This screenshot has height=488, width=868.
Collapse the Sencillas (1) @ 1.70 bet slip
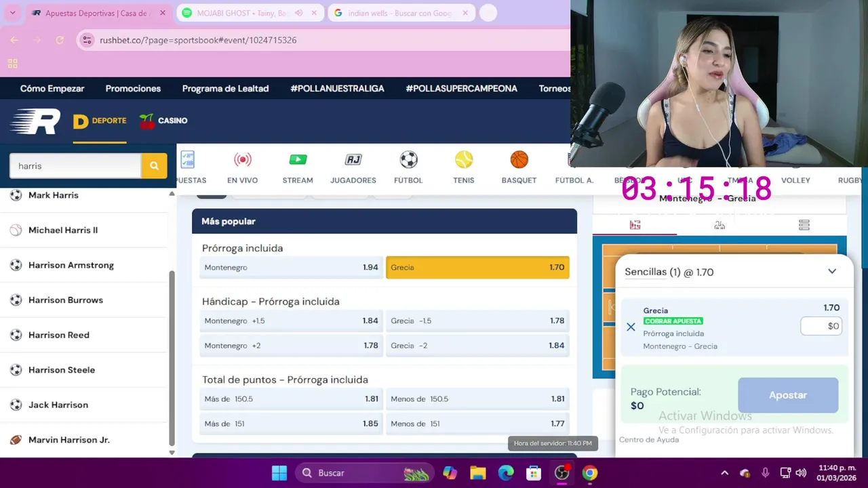click(x=832, y=272)
